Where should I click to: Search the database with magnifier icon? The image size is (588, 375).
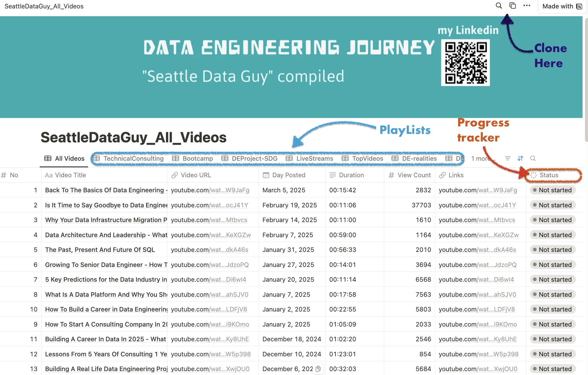point(533,158)
